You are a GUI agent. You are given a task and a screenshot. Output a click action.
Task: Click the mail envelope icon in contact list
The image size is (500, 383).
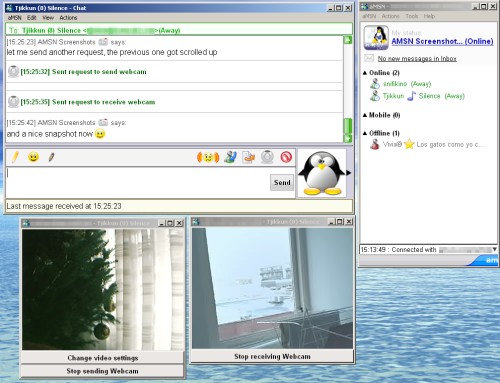coord(369,58)
